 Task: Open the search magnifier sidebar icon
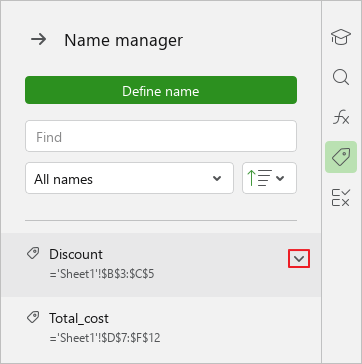341,77
